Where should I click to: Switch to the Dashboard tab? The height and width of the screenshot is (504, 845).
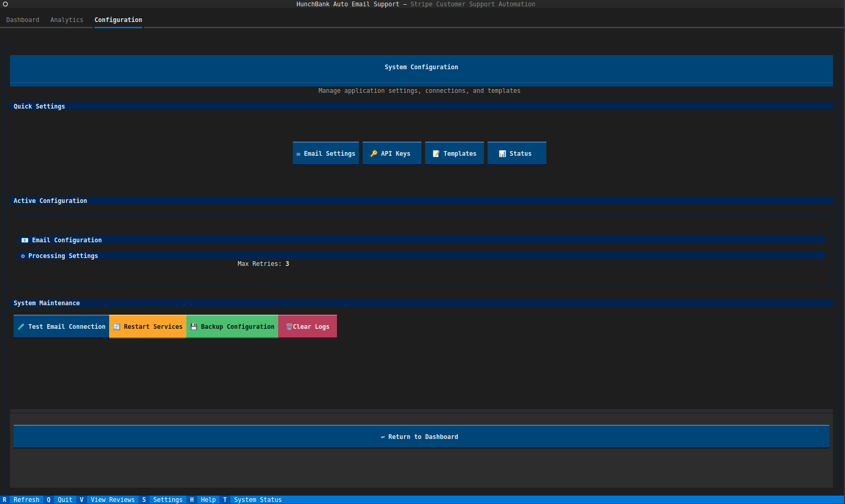point(23,19)
